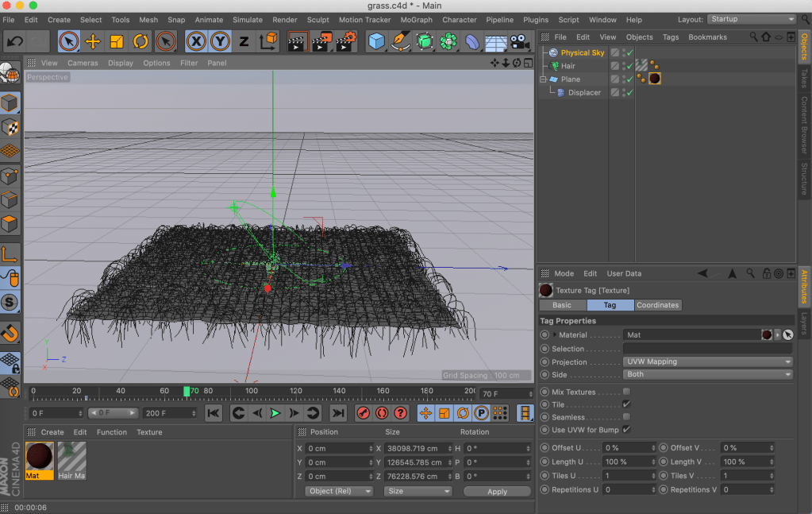Select the Mat material thumbnail
The height and width of the screenshot is (514, 812).
click(x=40, y=460)
